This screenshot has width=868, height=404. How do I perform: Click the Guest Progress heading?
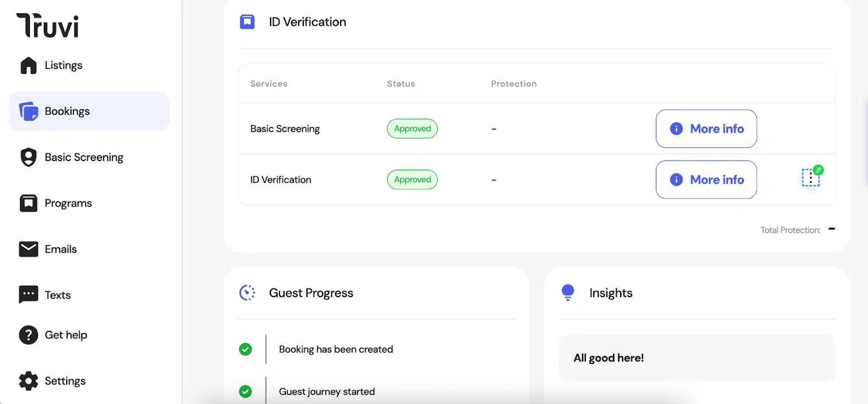click(311, 293)
